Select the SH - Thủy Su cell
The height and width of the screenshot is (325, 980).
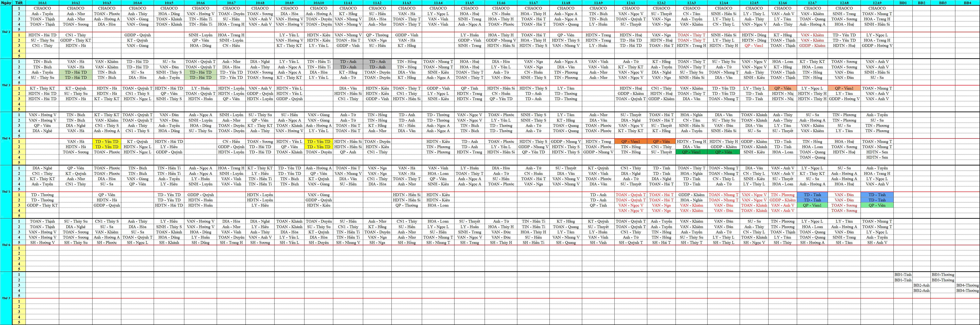point(75,243)
